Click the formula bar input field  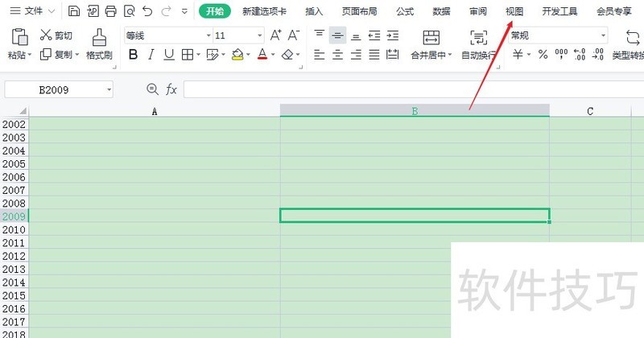tap(414, 89)
